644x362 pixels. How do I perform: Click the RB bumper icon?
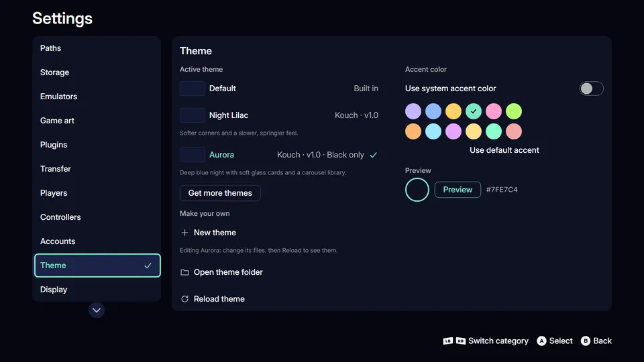point(461,341)
